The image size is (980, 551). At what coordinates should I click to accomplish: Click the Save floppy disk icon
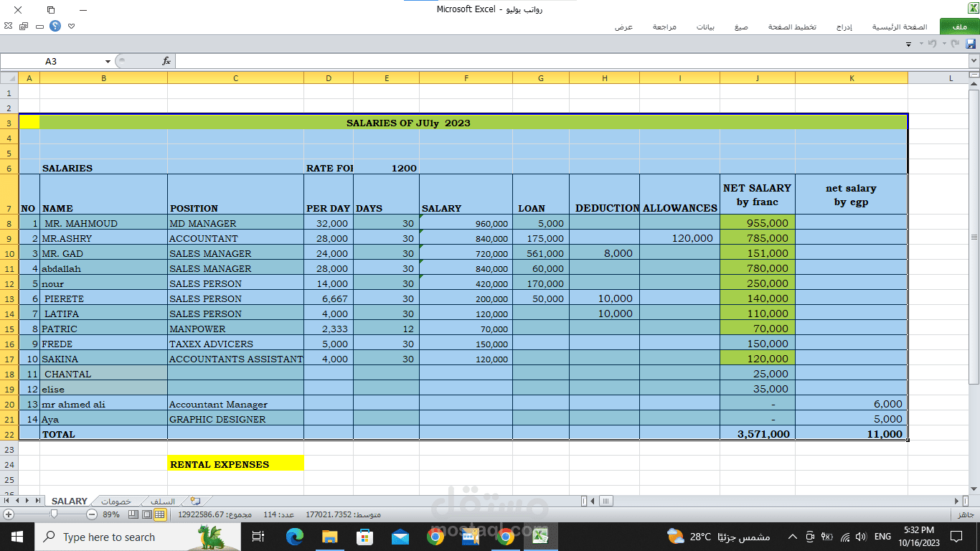(x=971, y=44)
